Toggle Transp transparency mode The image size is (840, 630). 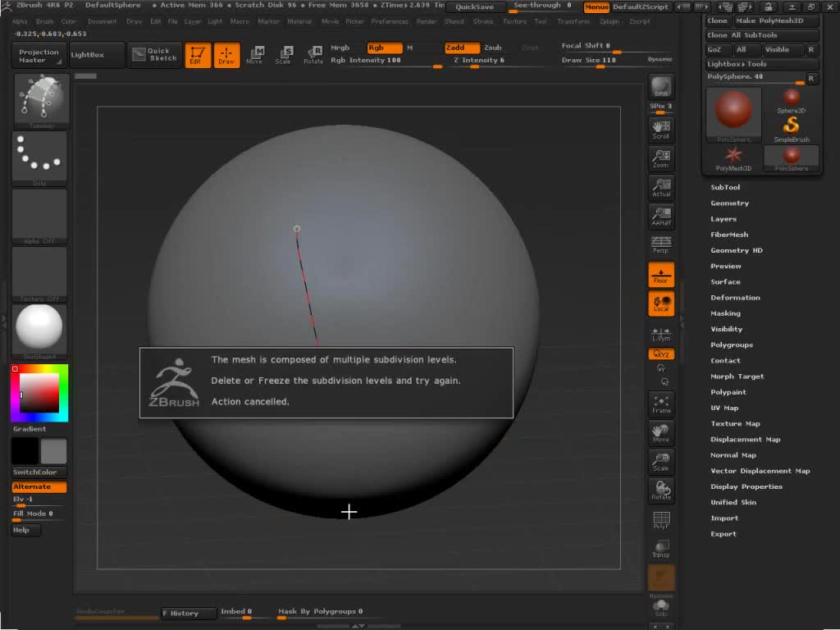tap(661, 549)
